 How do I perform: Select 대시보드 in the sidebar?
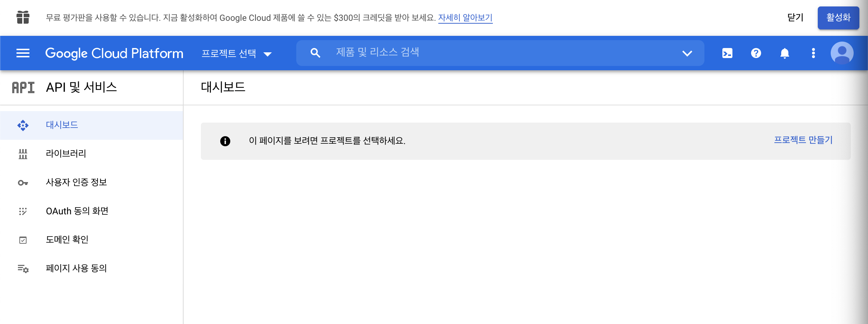pyautogui.click(x=91, y=125)
